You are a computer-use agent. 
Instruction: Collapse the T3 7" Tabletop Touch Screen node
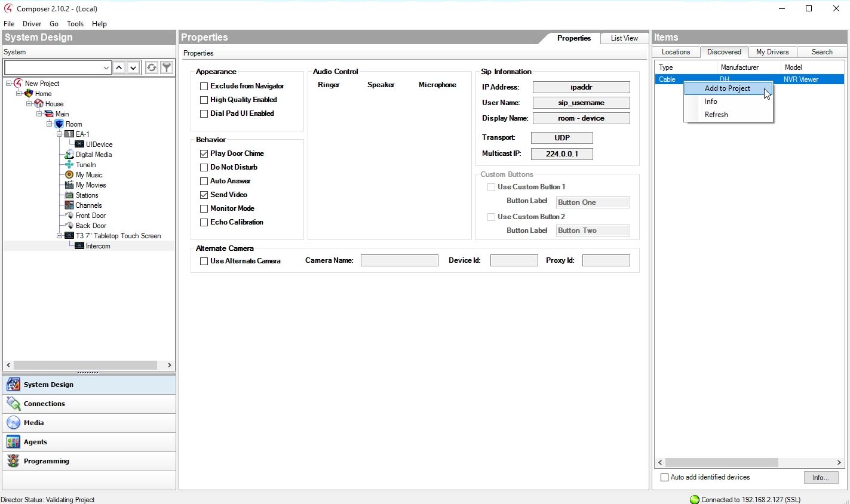pyautogui.click(x=60, y=236)
